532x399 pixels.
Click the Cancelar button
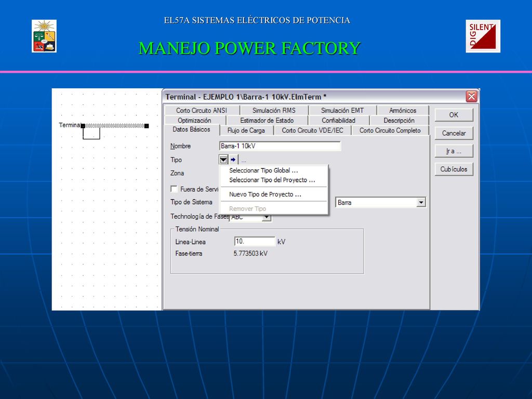pos(454,133)
